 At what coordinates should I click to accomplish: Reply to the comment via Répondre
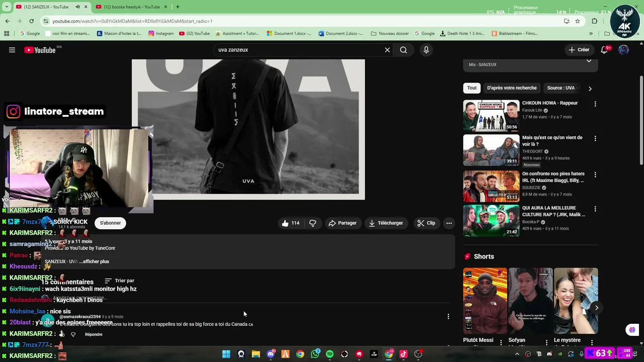point(94,334)
